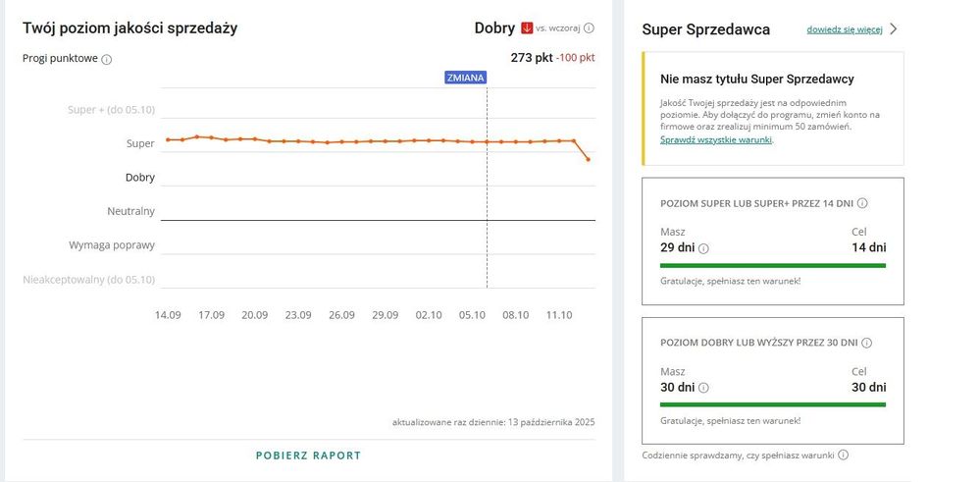Screen dimensions: 980x482
Task: Click the green progress bar under 30 dni
Action: tap(773, 404)
